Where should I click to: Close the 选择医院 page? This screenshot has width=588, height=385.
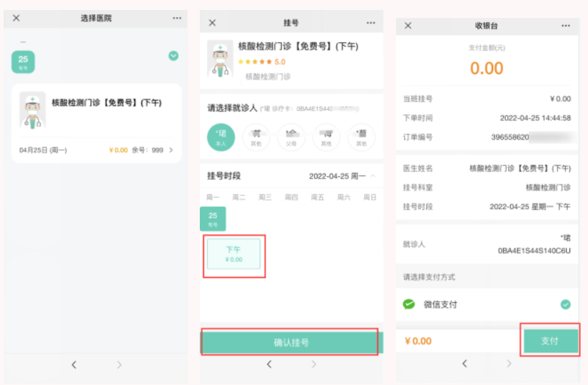pos(16,18)
